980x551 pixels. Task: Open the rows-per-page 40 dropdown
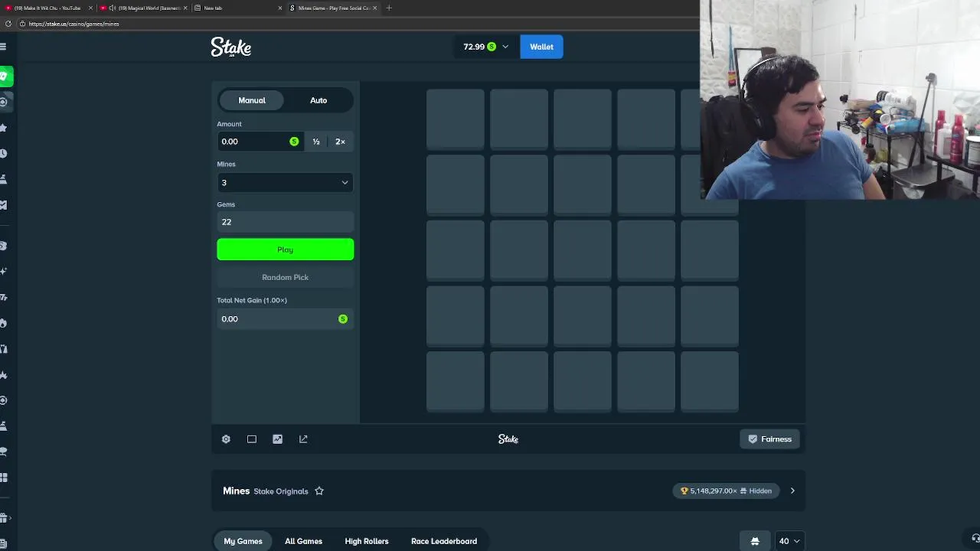[x=789, y=541]
